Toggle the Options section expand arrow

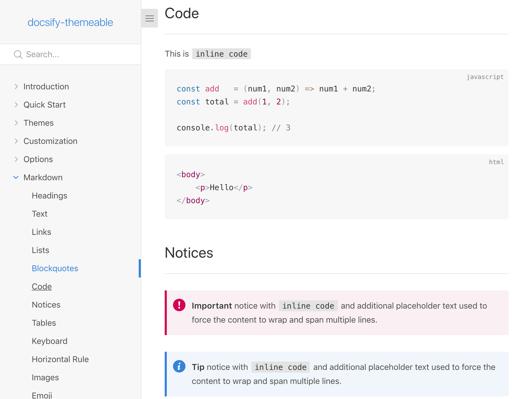tap(16, 159)
